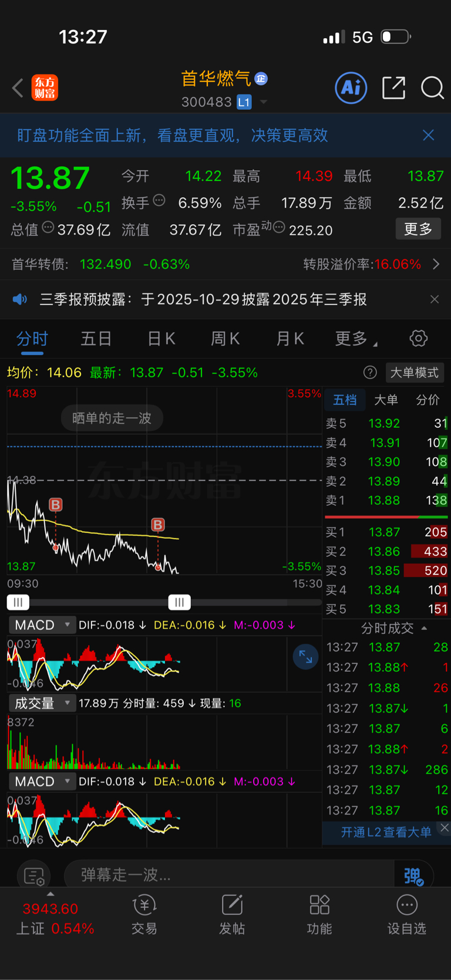Tap the info icon beside 市盈
The image size is (451, 980).
[279, 227]
